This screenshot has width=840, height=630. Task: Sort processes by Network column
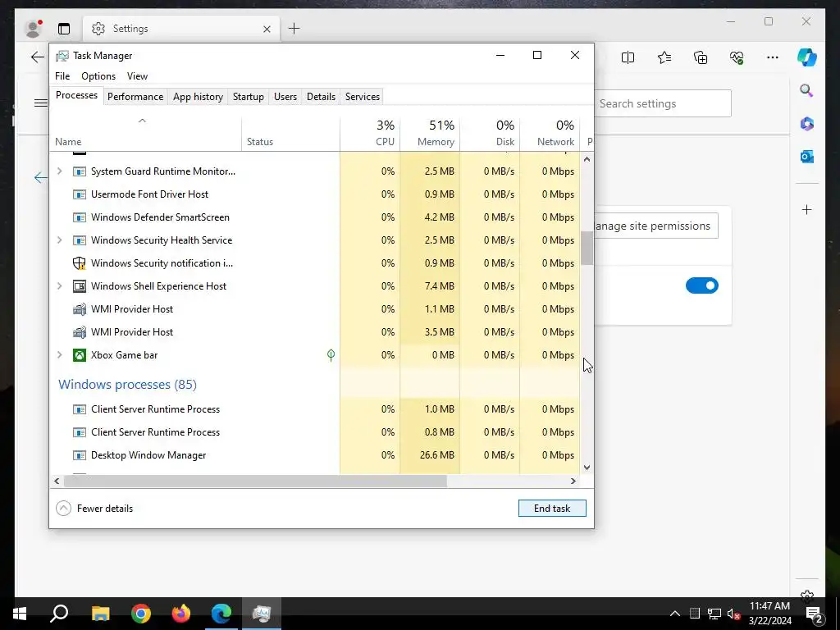[x=550, y=134]
